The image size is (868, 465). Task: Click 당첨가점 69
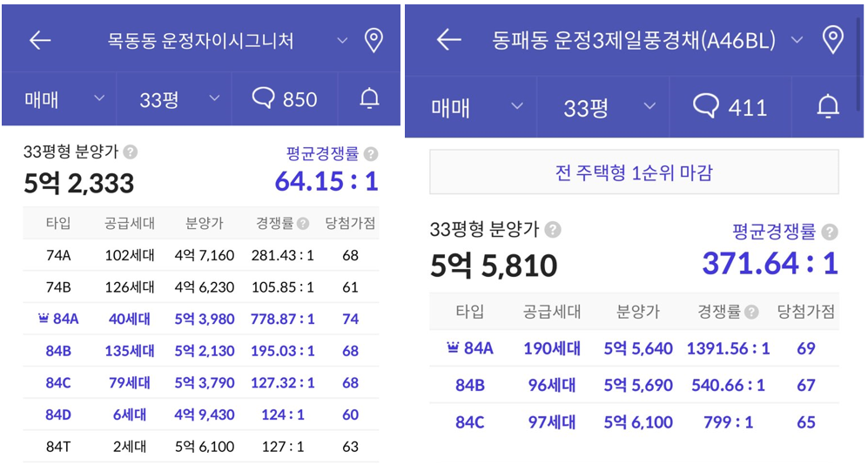pos(806,348)
